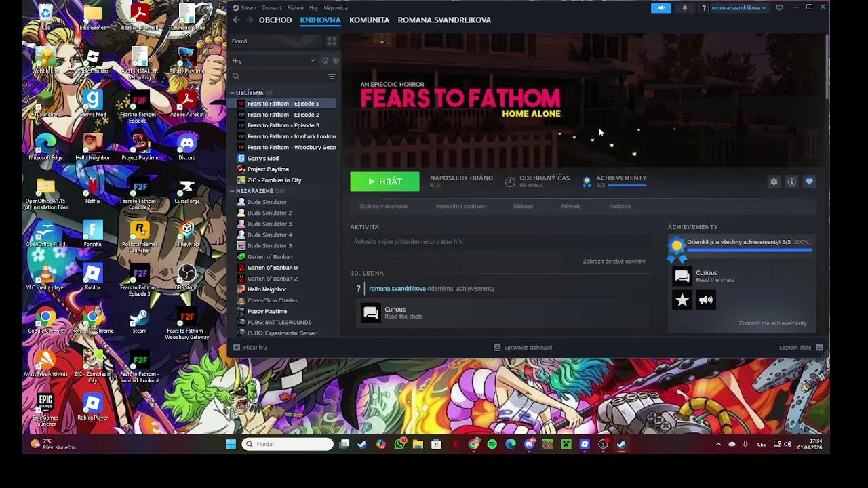Screen dimensions: 868x488
Task: Open game settings gear icon
Action: pos(774,182)
